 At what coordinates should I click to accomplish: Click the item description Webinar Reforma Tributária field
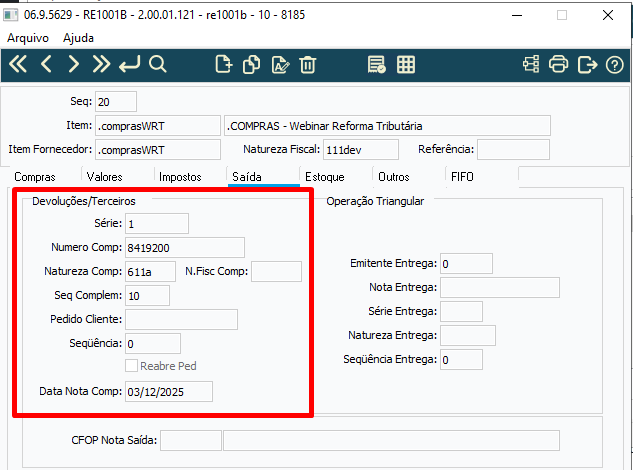388,126
